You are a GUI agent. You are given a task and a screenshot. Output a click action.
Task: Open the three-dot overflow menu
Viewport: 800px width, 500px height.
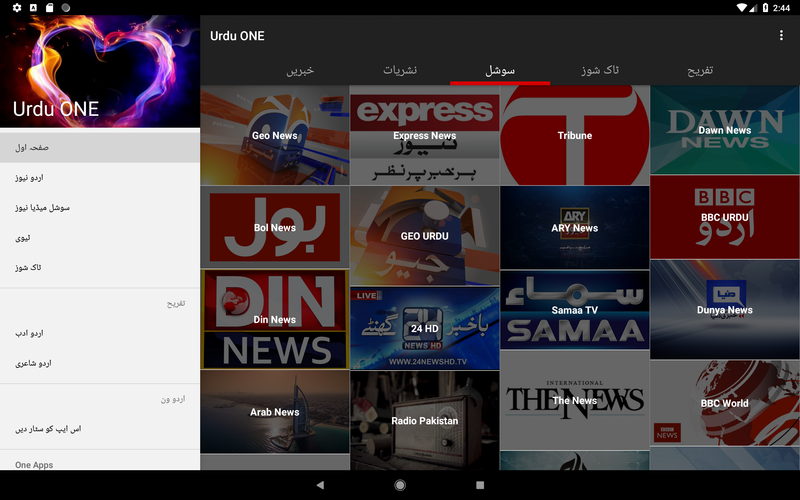tap(781, 35)
